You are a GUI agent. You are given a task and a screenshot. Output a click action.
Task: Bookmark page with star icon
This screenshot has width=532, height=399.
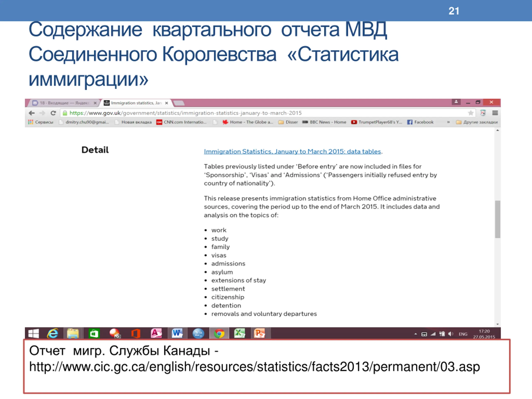471,113
